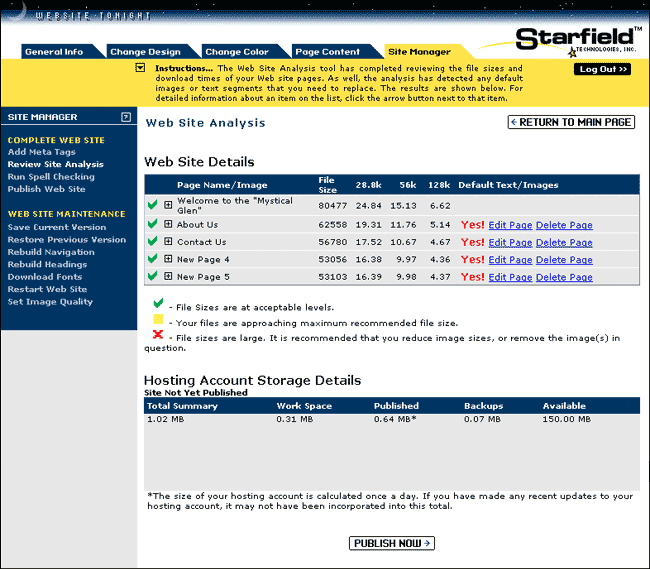Click Rebuild Headings link
650x569 pixels.
pyautogui.click(x=47, y=264)
